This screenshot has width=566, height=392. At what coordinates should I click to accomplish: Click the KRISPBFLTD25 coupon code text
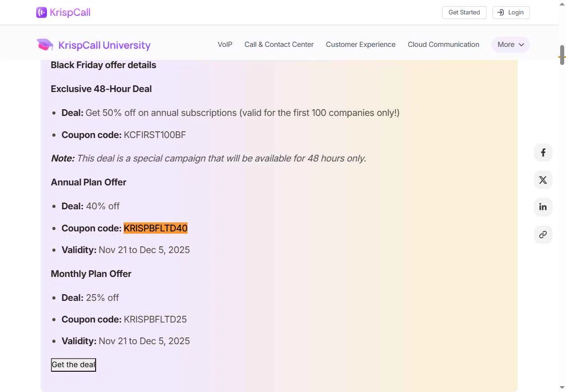coord(155,319)
